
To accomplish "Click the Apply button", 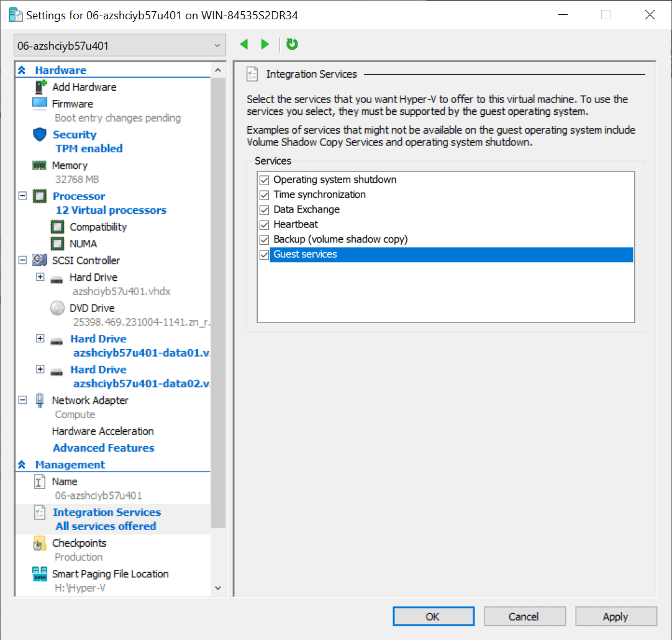I will (x=616, y=616).
